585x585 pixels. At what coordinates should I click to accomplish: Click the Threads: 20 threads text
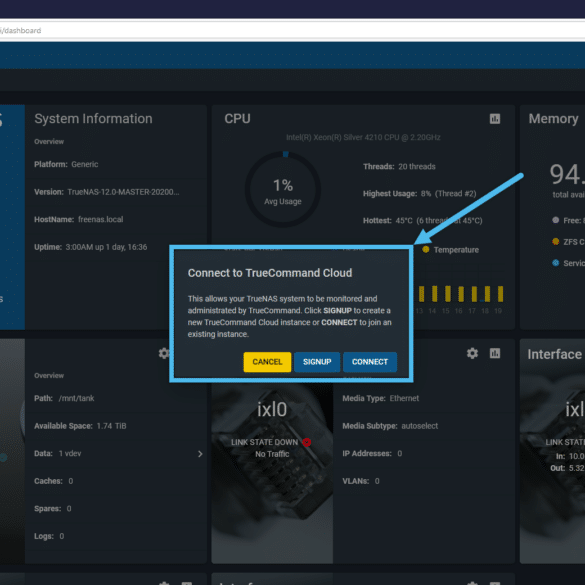399,167
